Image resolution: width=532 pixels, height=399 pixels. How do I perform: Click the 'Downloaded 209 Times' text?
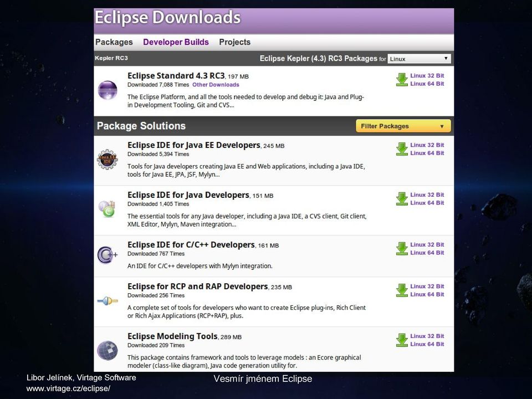(x=156, y=345)
